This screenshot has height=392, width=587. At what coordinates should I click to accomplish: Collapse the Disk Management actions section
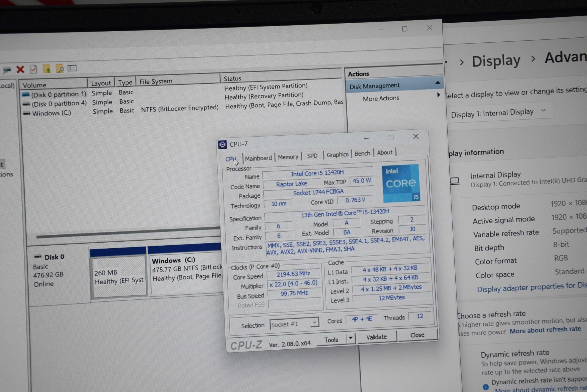[x=438, y=82]
